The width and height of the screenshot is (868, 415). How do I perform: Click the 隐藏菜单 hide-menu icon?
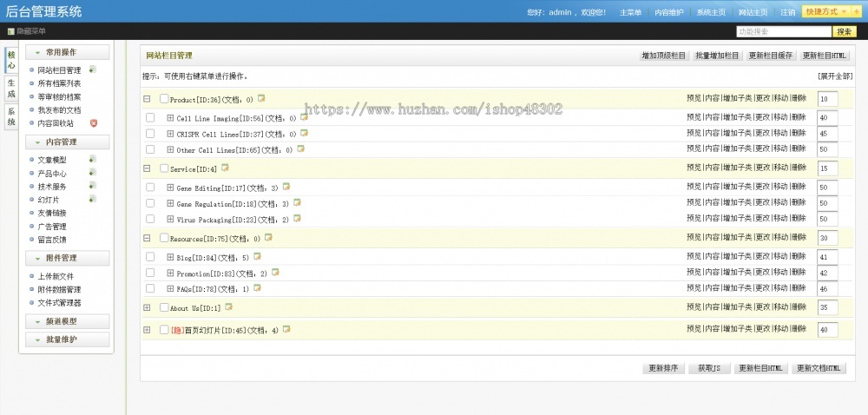[10, 31]
